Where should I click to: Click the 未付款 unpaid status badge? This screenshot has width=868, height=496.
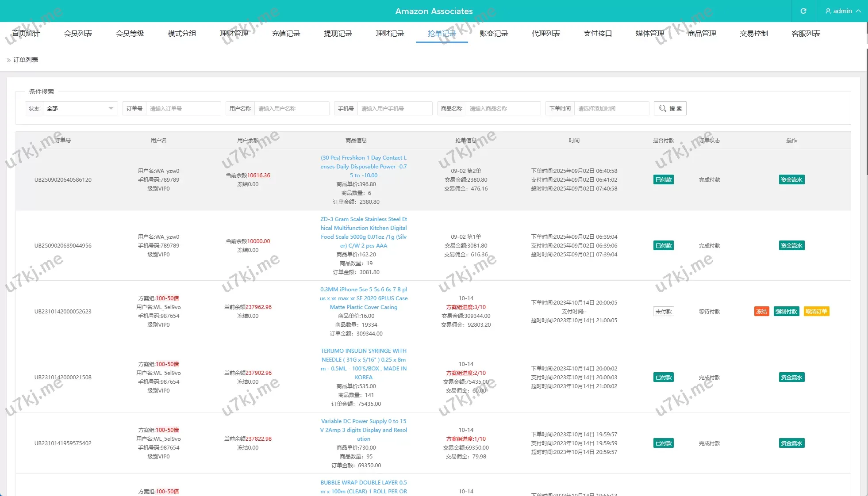[663, 312]
